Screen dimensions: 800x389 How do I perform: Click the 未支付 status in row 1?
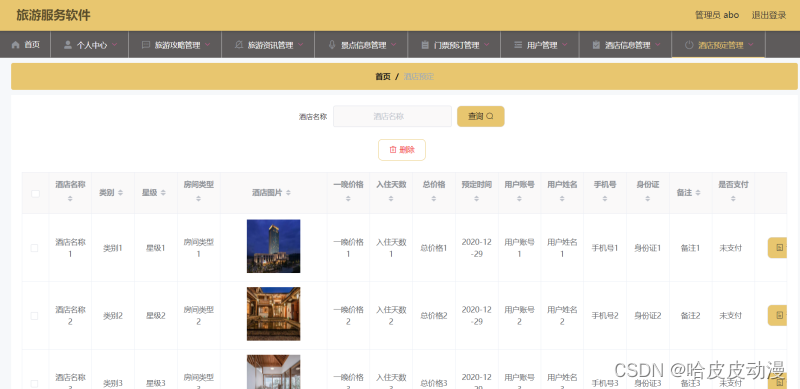click(730, 248)
